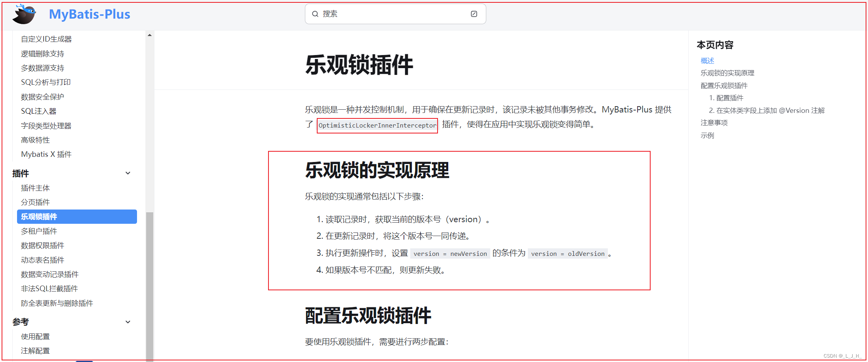Open 非法SQL拦截插件 in sidebar

(49, 289)
